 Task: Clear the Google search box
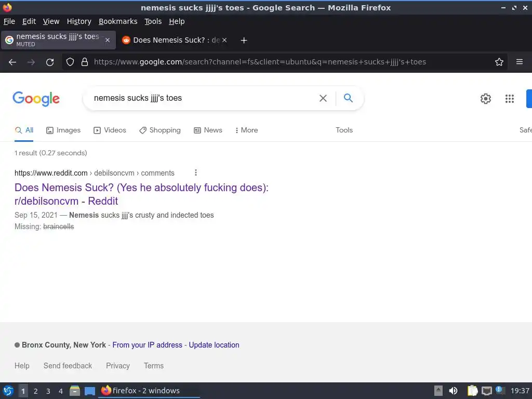pos(323,98)
